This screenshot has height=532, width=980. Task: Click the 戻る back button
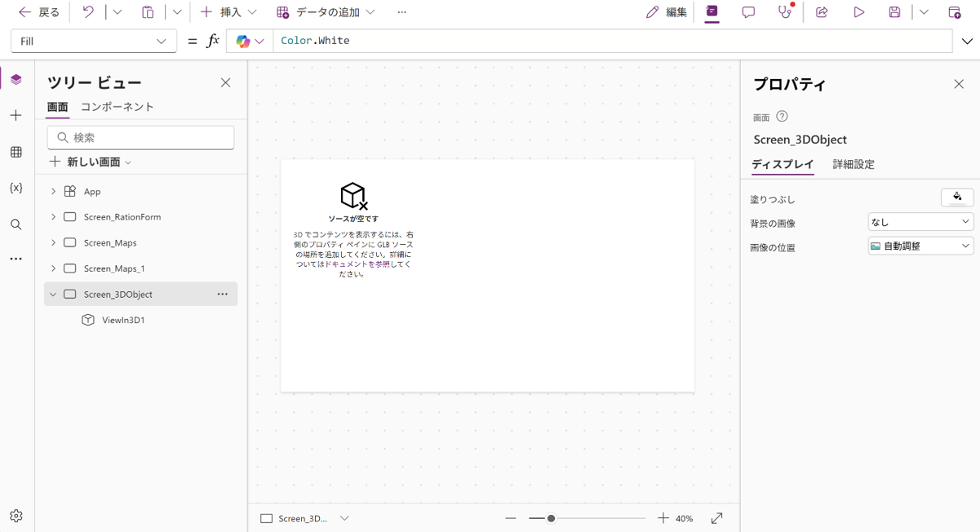click(x=38, y=12)
